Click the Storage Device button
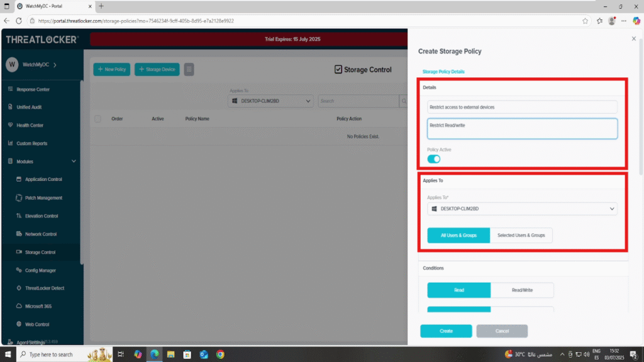This screenshot has width=644, height=362. 157,69
